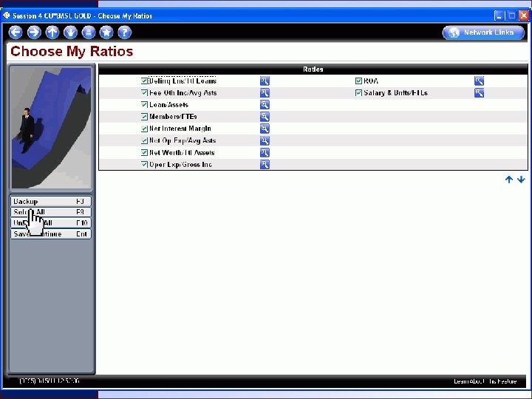
Task: Click the Choose My Ratios heading
Action: pyautogui.click(x=72, y=51)
